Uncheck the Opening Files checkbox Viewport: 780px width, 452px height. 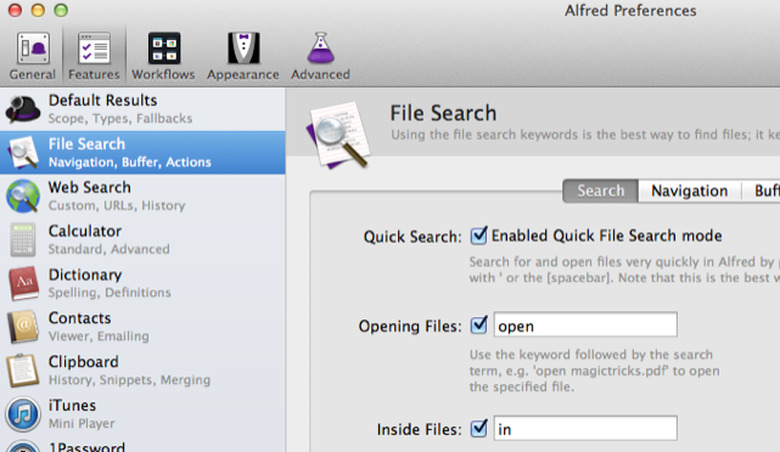click(478, 325)
